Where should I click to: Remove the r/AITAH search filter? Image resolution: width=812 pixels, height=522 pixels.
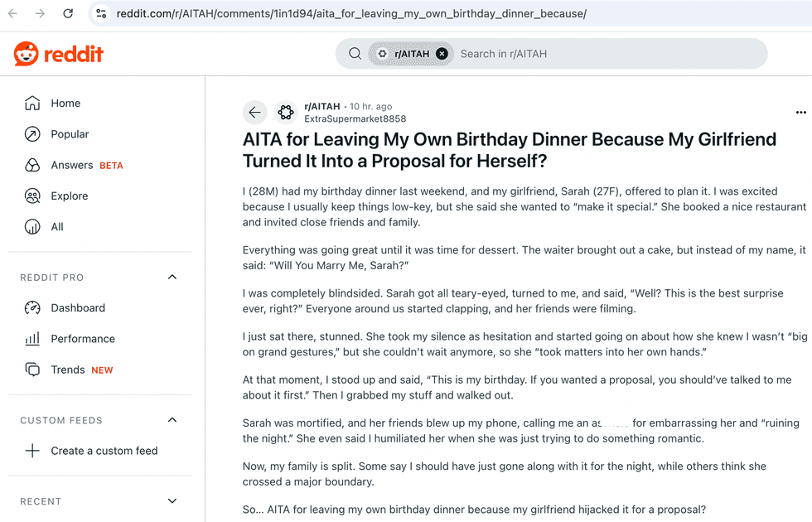point(442,53)
